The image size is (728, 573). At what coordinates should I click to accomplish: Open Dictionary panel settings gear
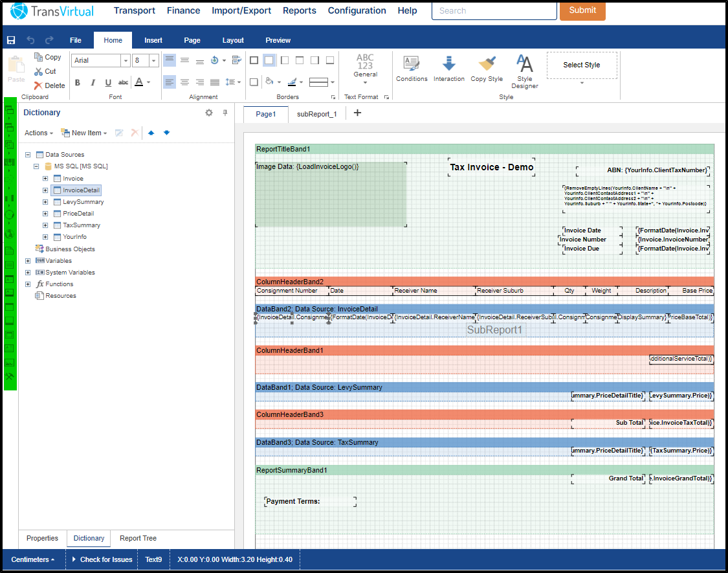coord(209,113)
